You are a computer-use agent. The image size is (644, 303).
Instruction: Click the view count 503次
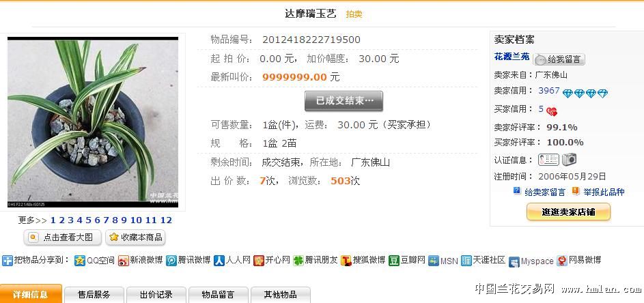pos(345,181)
